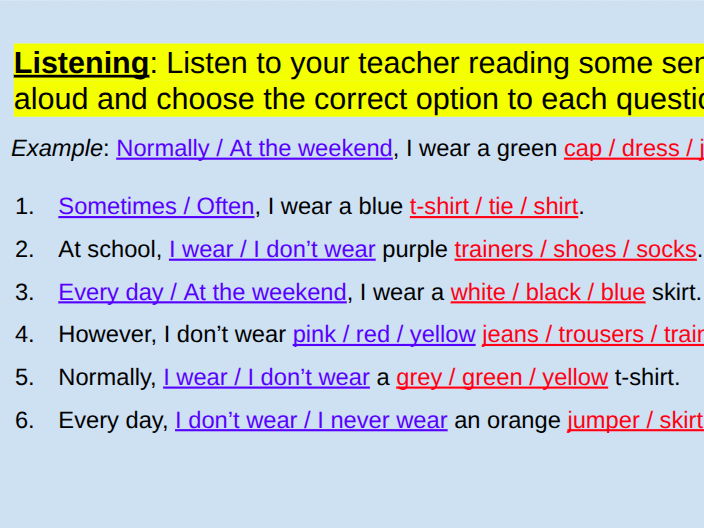Select the 'white / black / blue' link
The height and width of the screenshot is (528, 704).
(x=547, y=293)
